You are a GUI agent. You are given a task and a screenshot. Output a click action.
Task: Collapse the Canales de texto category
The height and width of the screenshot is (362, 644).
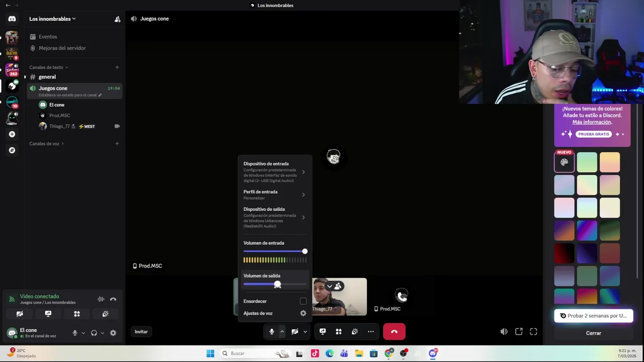coord(48,67)
